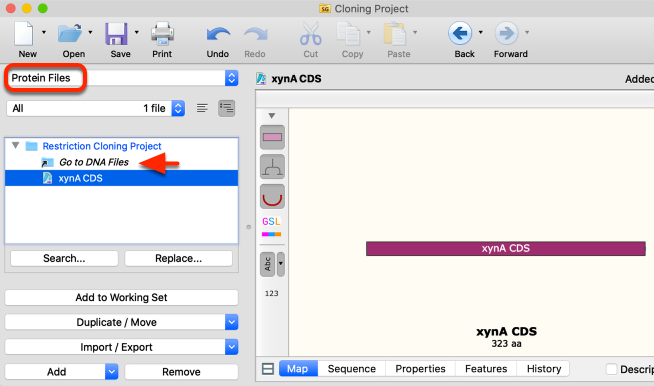This screenshot has width=654, height=386.
Task: Open the Back history dropdown arrow
Action: (x=480, y=32)
